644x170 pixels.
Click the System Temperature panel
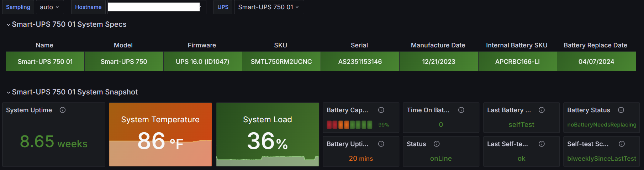coord(160,135)
